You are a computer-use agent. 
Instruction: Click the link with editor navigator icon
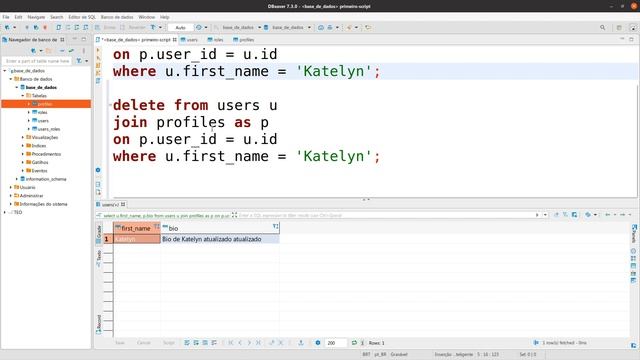[x=71, y=51]
